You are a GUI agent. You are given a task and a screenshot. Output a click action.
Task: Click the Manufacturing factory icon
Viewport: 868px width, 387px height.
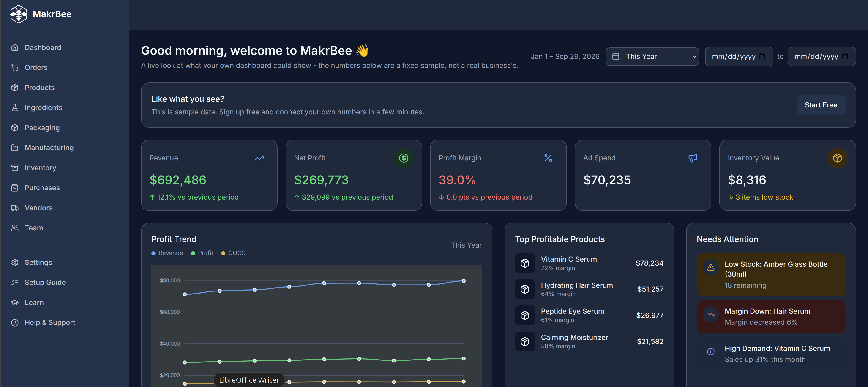(14, 148)
